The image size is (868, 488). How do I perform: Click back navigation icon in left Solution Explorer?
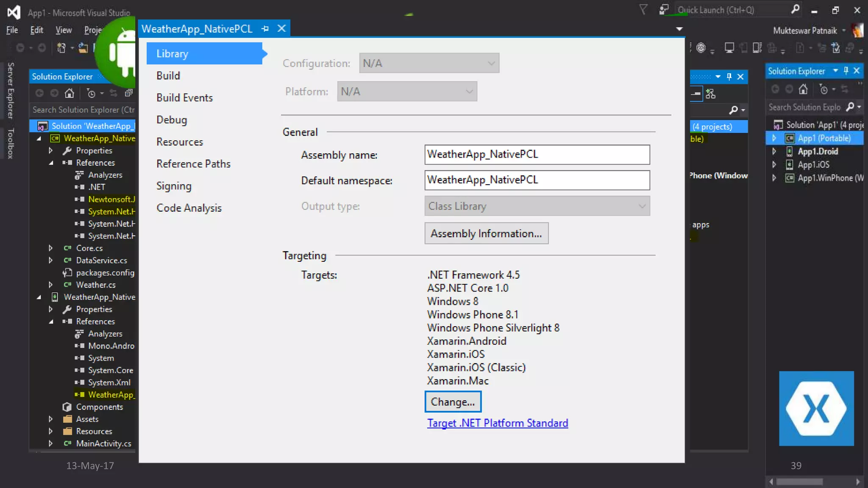[39, 93]
